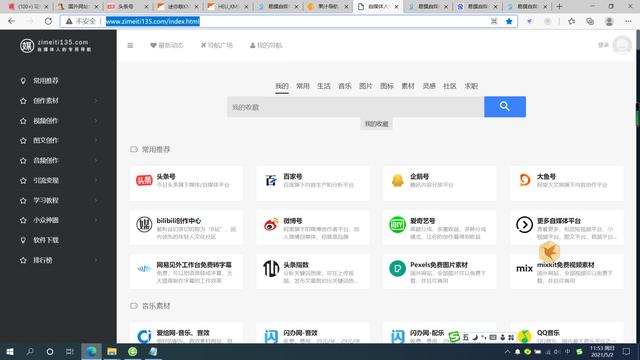Select the 求职 search tab

[471, 86]
